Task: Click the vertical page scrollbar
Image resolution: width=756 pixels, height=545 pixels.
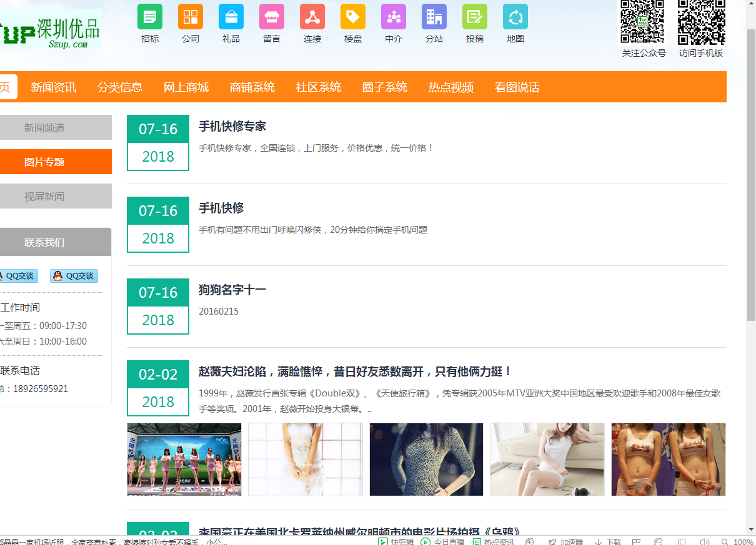Action: 751,187
